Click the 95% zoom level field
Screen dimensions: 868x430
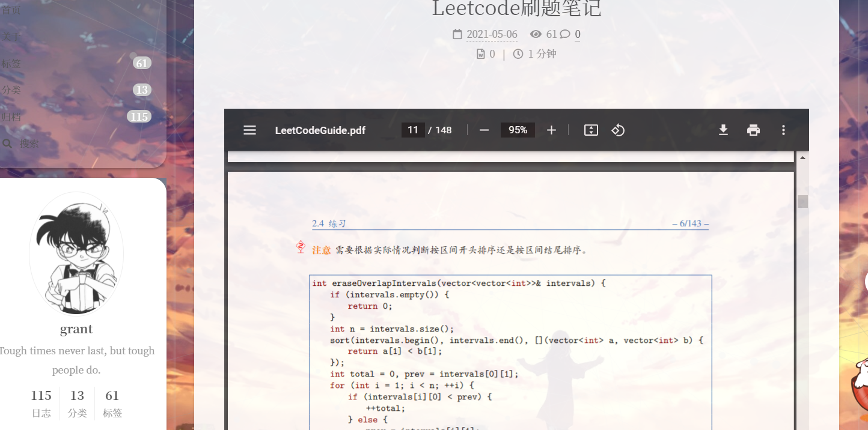[518, 130]
